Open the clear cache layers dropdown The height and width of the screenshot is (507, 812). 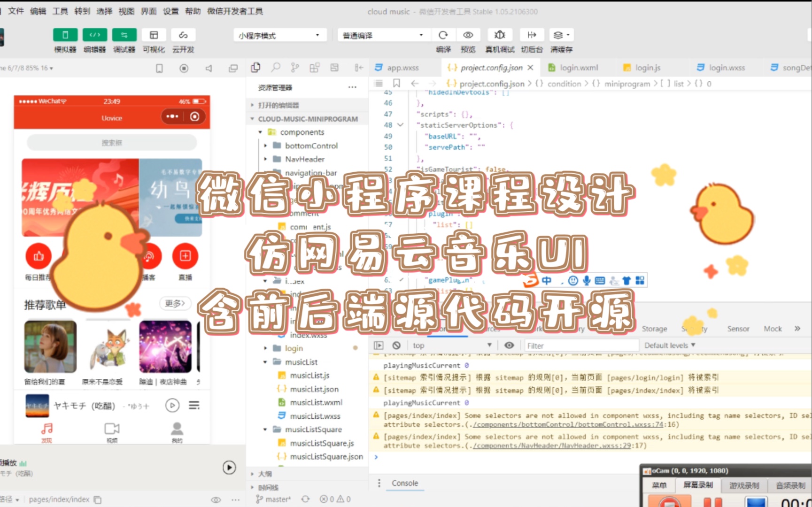(x=561, y=35)
